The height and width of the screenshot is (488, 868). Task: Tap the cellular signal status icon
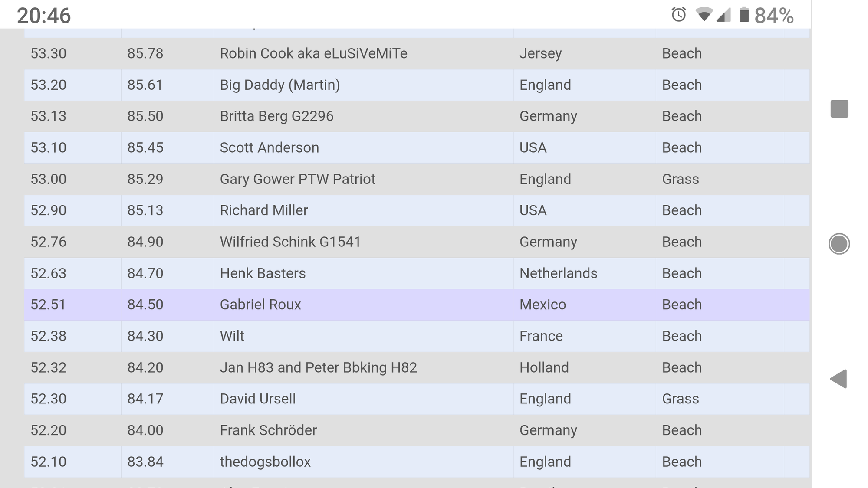point(723,15)
